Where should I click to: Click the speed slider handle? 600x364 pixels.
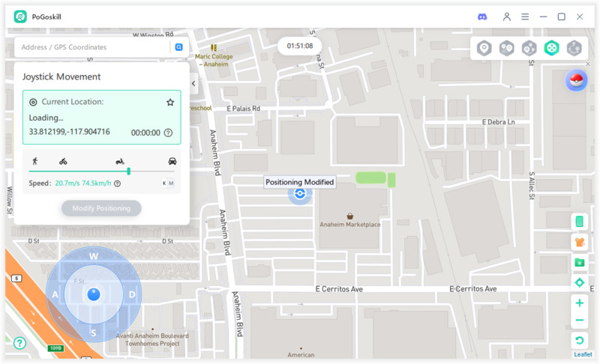129,172
